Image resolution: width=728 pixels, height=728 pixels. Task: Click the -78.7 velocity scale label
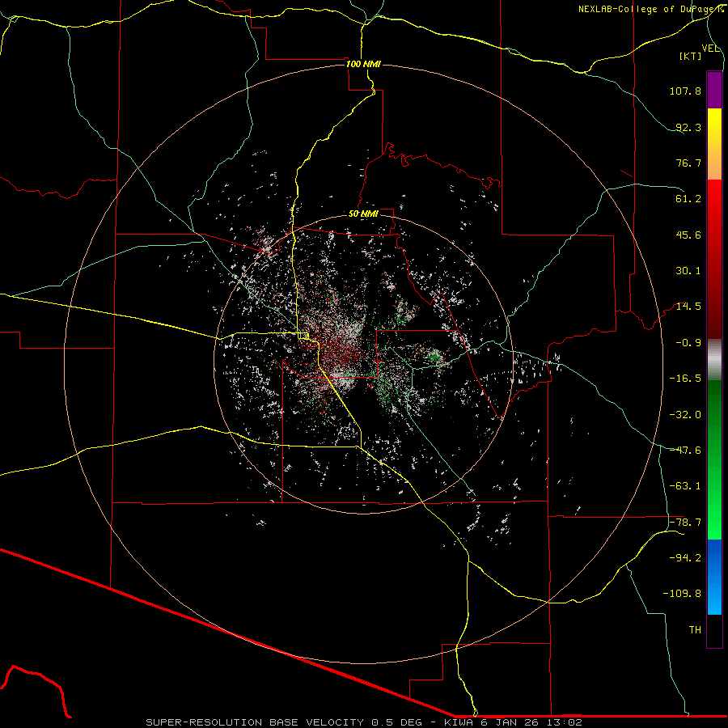(685, 523)
